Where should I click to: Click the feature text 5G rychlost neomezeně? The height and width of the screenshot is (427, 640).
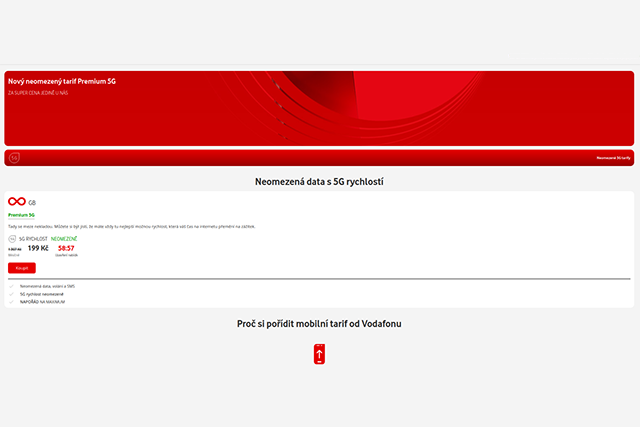point(42,294)
